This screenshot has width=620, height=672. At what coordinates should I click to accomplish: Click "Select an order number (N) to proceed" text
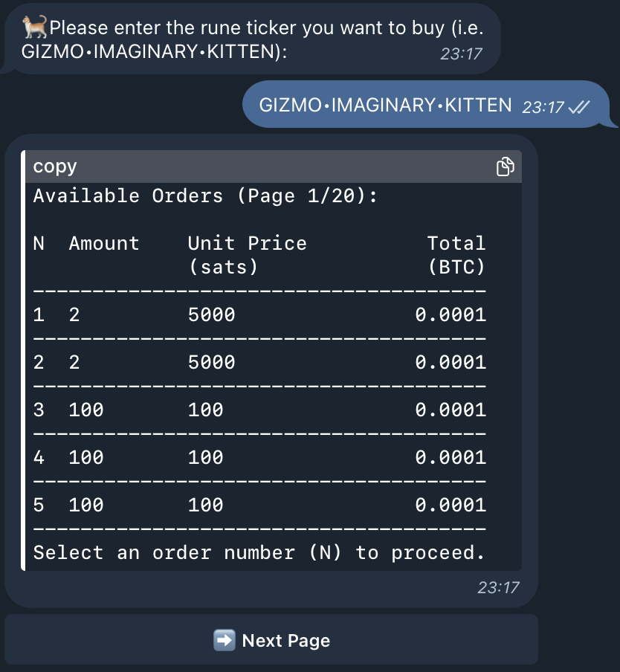pos(259,552)
